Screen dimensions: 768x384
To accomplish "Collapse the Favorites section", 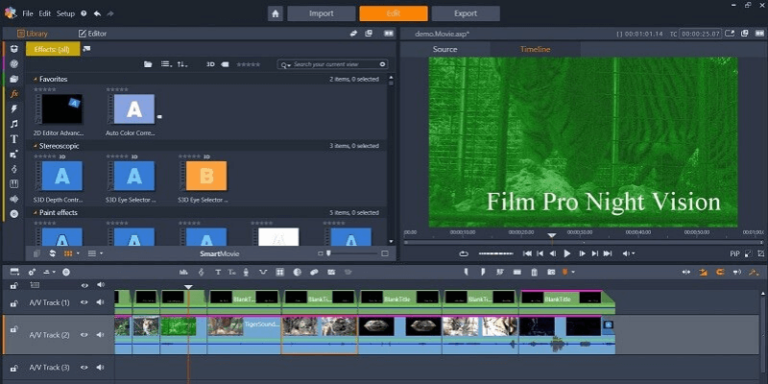I will tap(35, 79).
